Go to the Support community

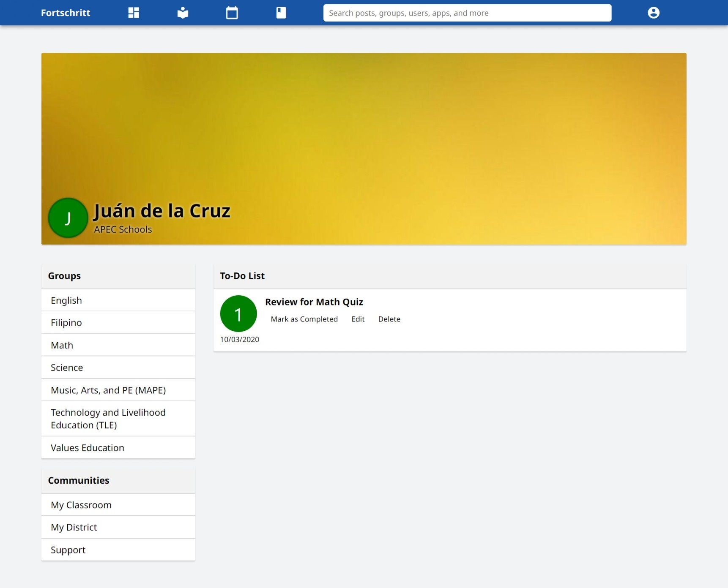[68, 550]
